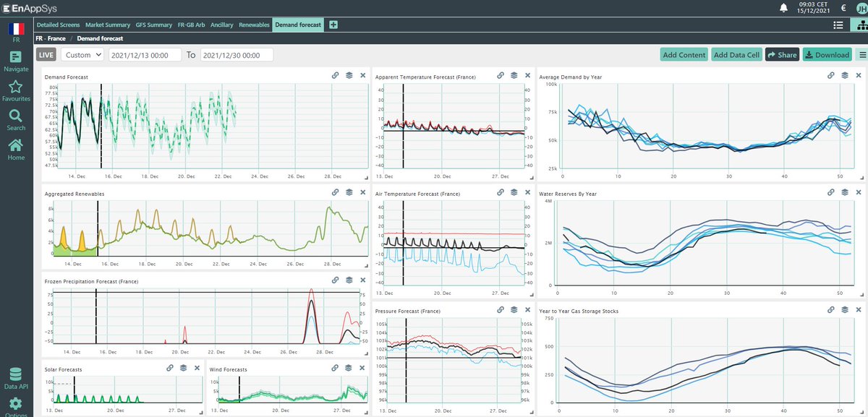Copy link for Air Temperature Forecast chart
Image resolution: width=868 pixels, height=417 pixels.
tap(501, 192)
